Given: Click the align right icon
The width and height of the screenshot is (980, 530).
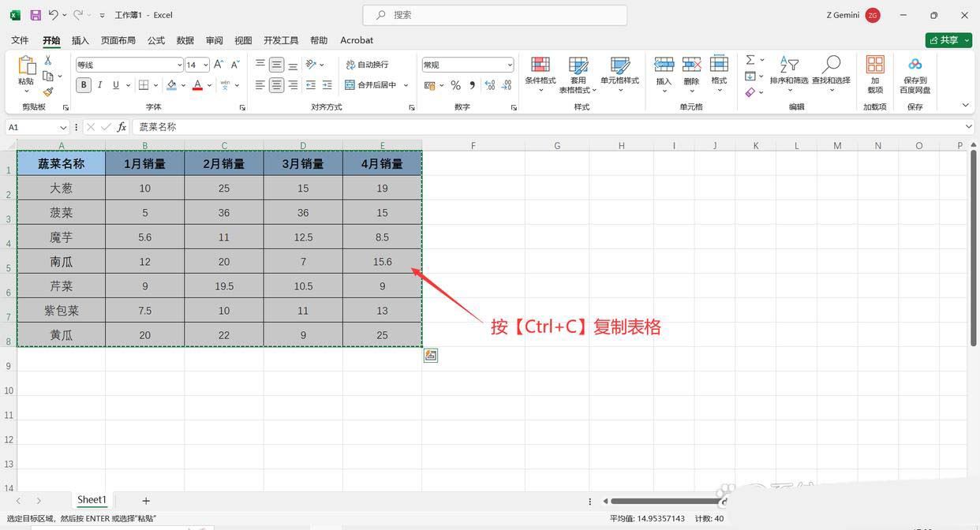Looking at the screenshot, I should [x=293, y=85].
